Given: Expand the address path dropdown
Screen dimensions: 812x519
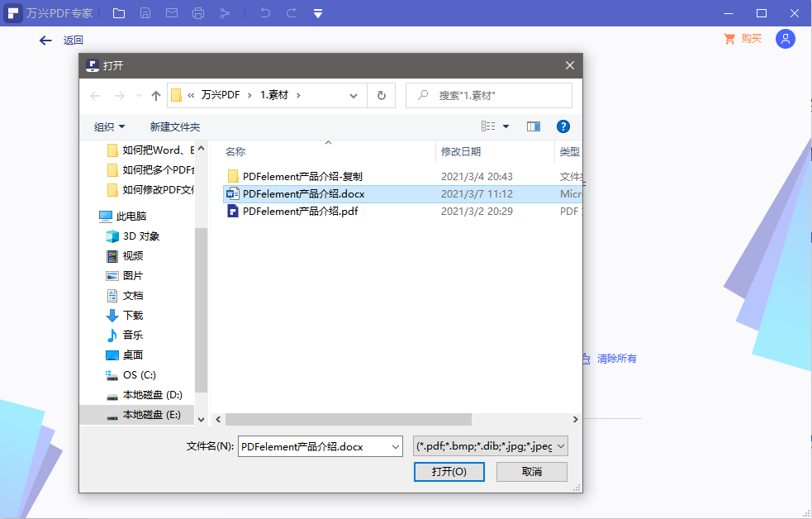Looking at the screenshot, I should [x=354, y=96].
